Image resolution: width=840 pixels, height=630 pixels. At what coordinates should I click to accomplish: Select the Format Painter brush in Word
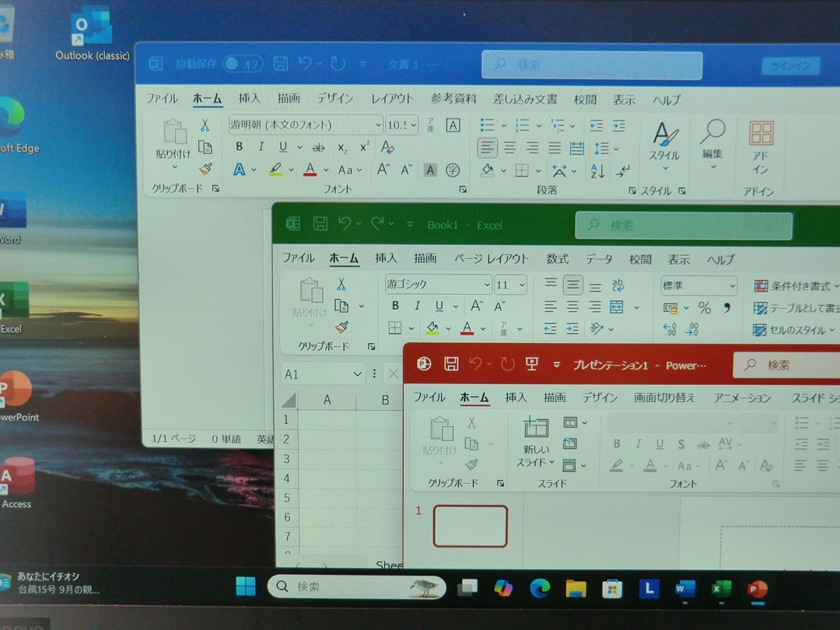205,170
